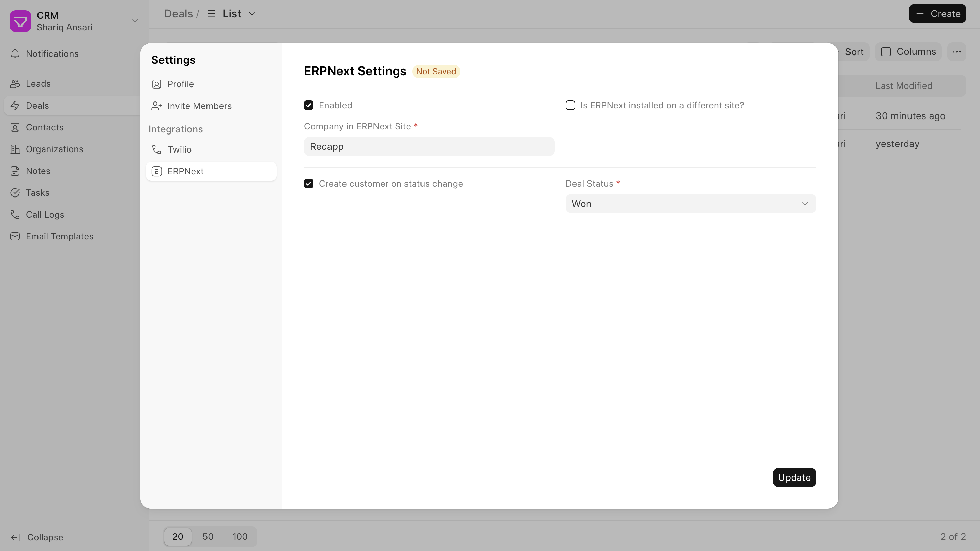The height and width of the screenshot is (551, 980).
Task: Open the Leads sidebar icon
Action: pyautogui.click(x=15, y=84)
